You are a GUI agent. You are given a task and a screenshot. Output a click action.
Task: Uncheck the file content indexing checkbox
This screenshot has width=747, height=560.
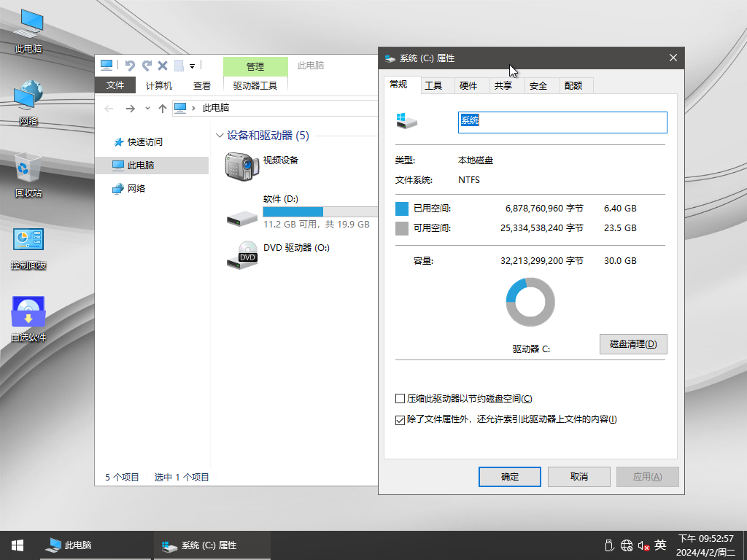click(x=400, y=419)
